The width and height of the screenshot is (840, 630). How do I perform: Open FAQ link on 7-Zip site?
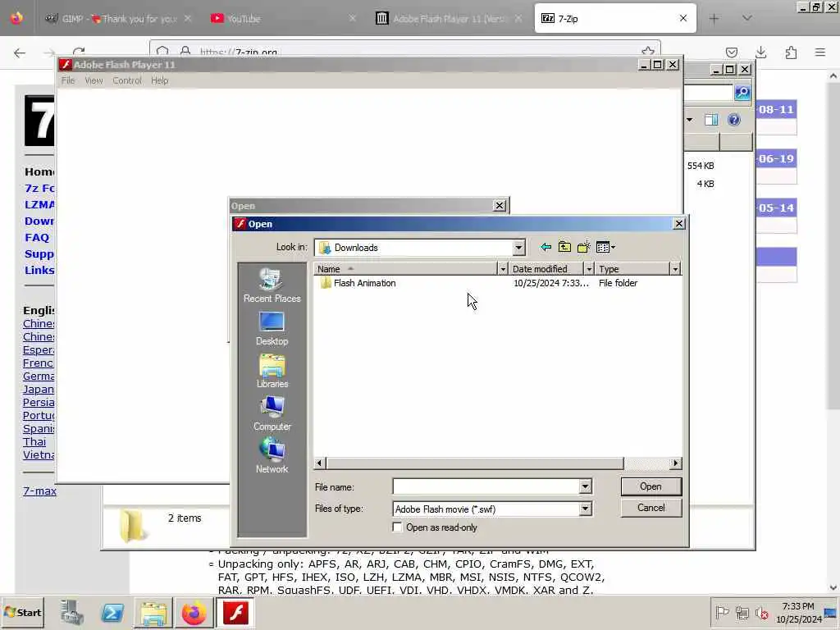coord(37,237)
